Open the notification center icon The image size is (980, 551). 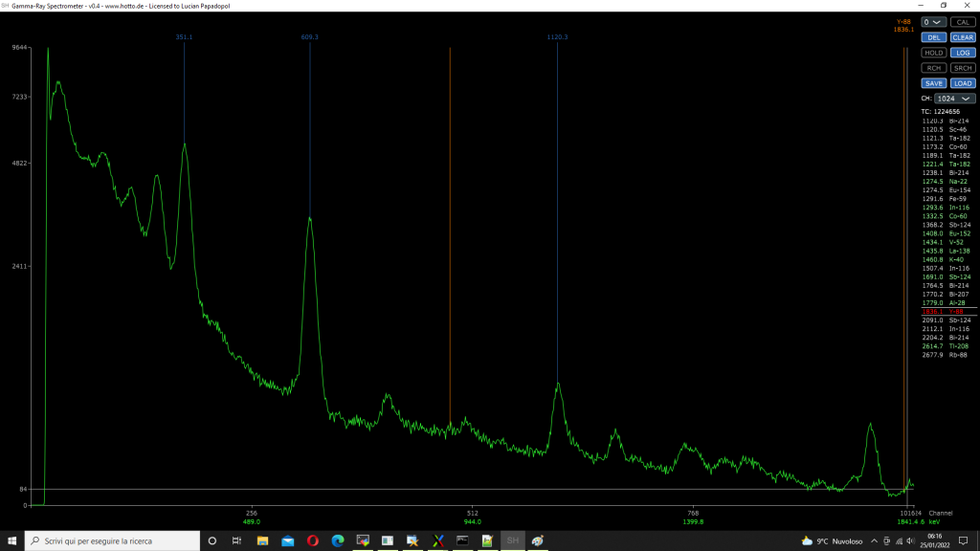[x=964, y=541]
